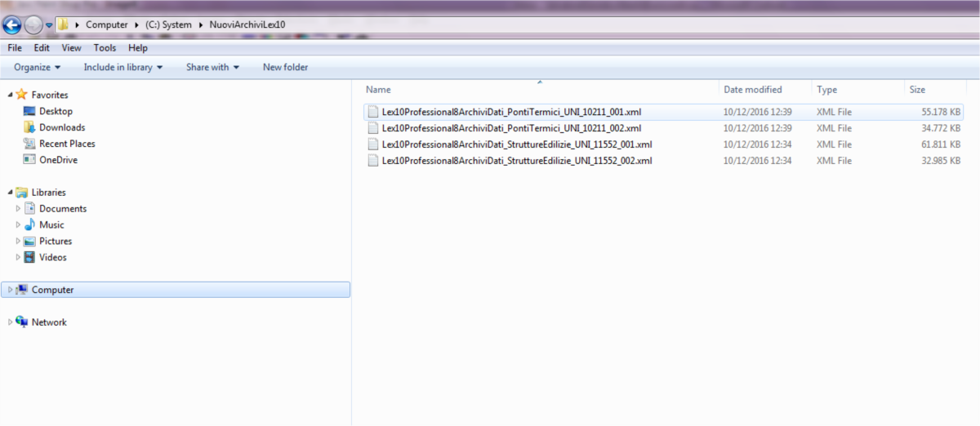The width and height of the screenshot is (980, 426).
Task: Select Network in the navigation pane
Action: pyautogui.click(x=49, y=322)
